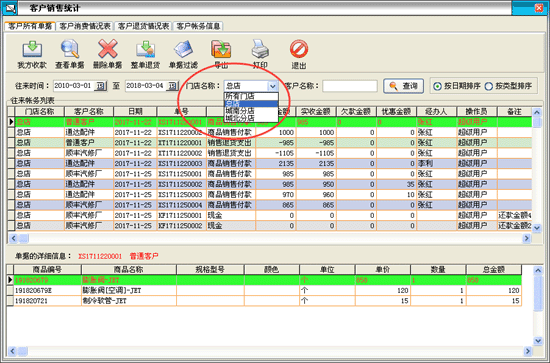Viewport: 550px width, 363px height.
Task: Choose 城南分店 in dropdown list
Action: click(251, 110)
